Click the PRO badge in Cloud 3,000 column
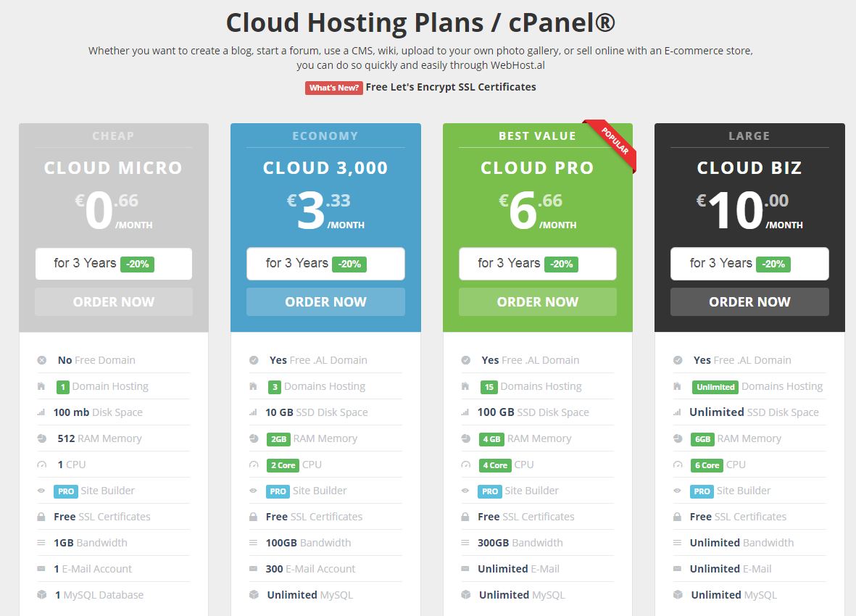Screen dimensions: 856x616 tap(278, 491)
